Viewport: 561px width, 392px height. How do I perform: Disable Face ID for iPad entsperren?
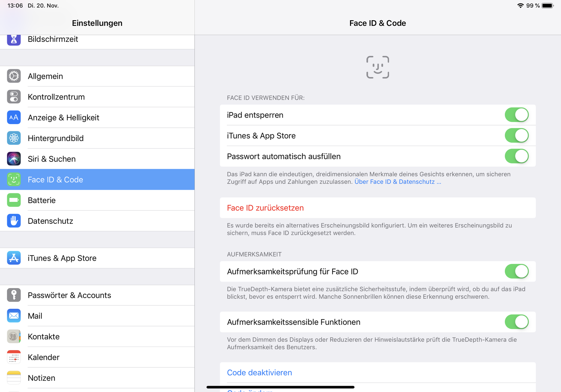coord(516,115)
